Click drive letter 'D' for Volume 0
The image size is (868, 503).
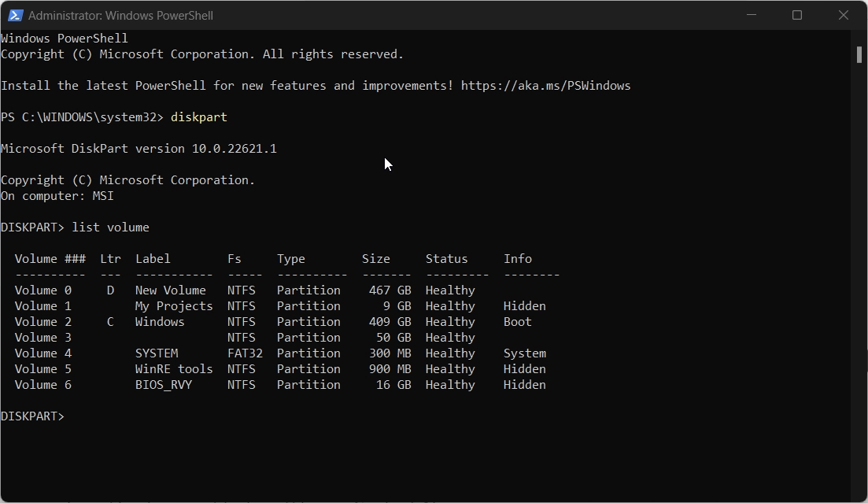[110, 290]
